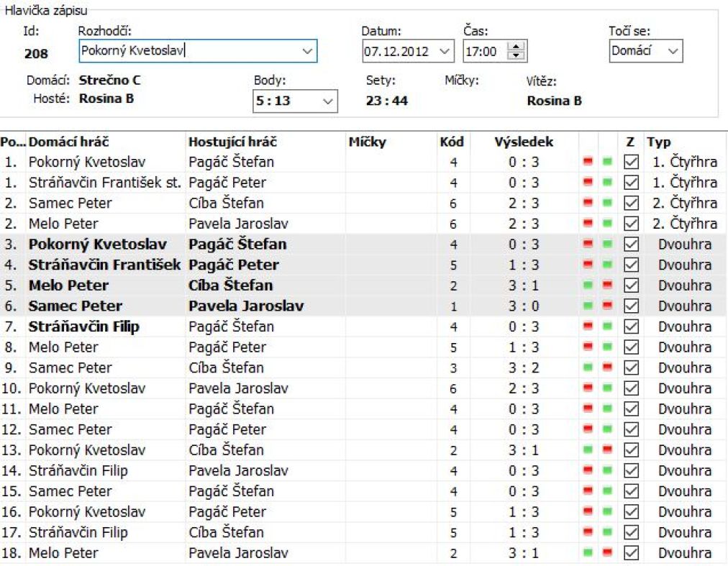Open the Rozhodčí referee dropdown
The width and height of the screenshot is (728, 566).
click(x=307, y=51)
